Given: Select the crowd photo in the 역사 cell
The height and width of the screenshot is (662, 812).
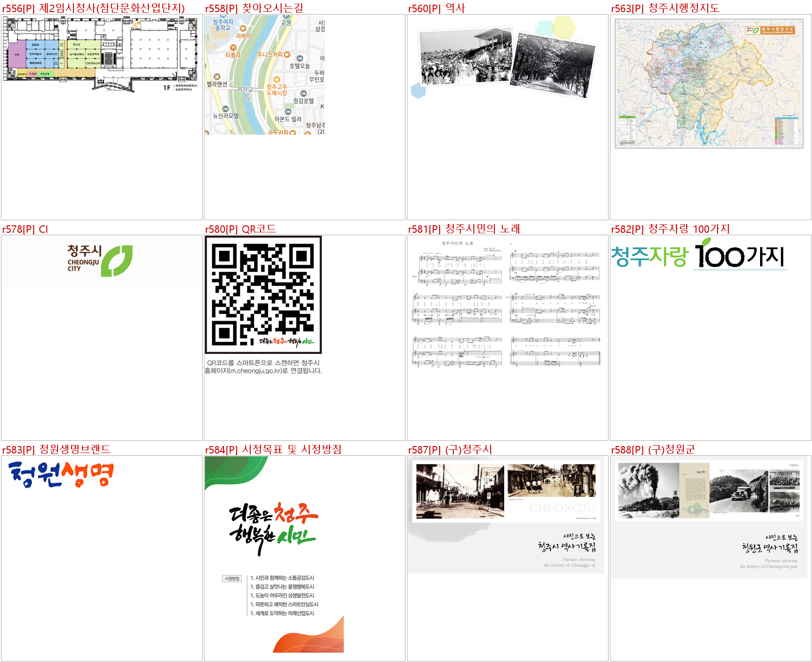Looking at the screenshot, I should pyautogui.click(x=465, y=56).
